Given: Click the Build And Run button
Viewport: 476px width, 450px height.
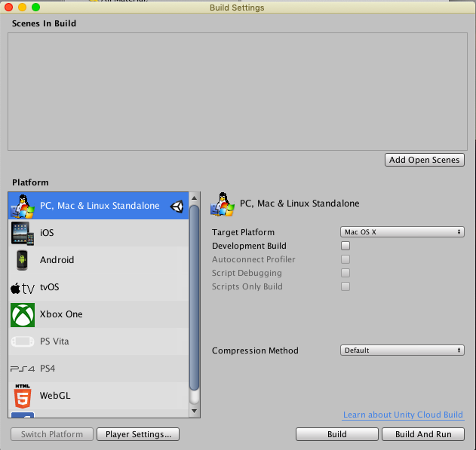Looking at the screenshot, I should pos(423,434).
